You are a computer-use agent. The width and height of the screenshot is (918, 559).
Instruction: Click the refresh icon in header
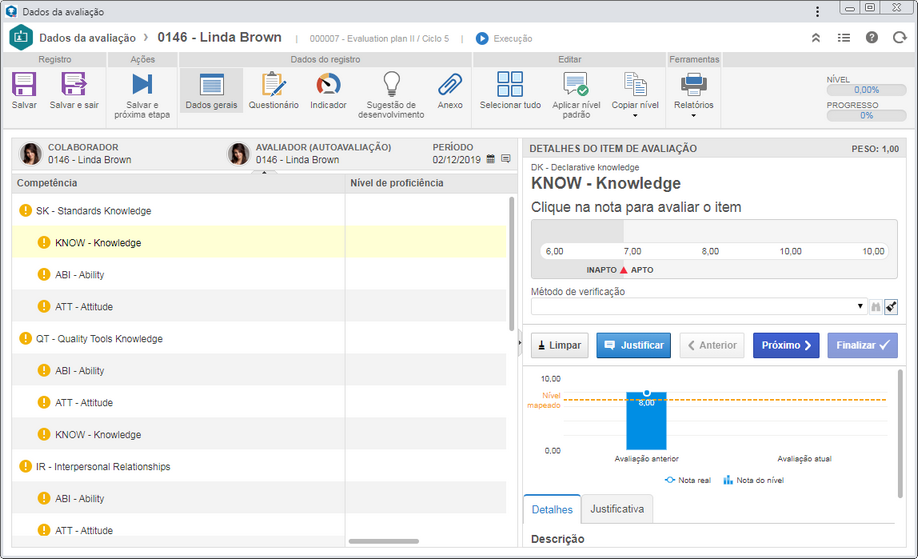[x=899, y=37]
